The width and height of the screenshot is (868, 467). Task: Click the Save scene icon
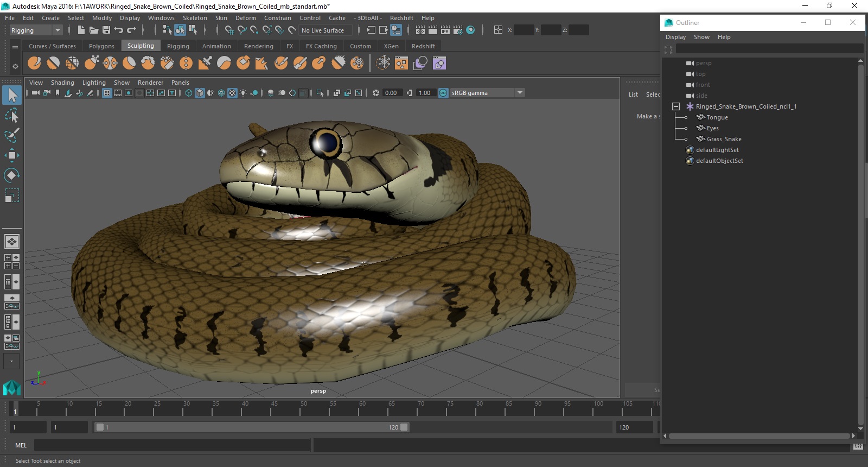pyautogui.click(x=106, y=30)
